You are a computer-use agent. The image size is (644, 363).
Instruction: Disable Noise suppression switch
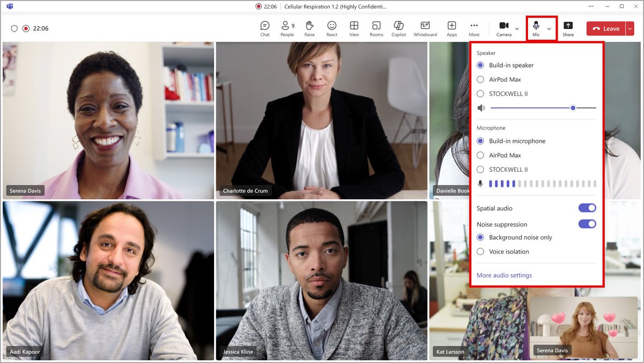pyautogui.click(x=587, y=224)
